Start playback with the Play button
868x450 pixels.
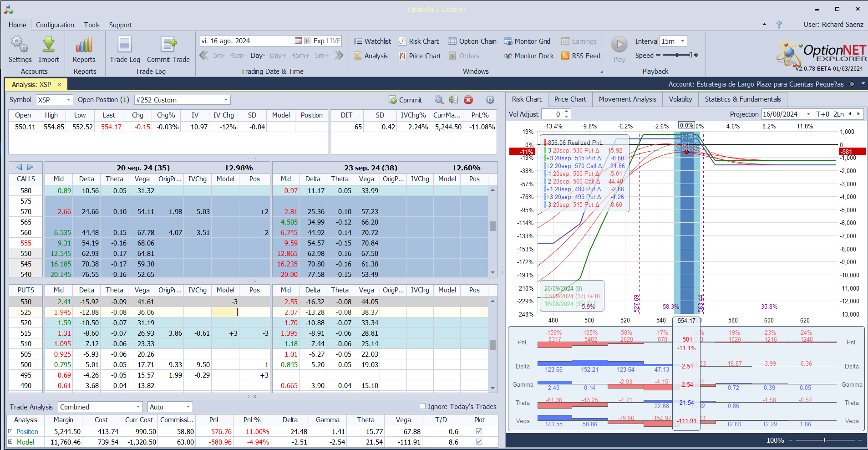[x=619, y=49]
